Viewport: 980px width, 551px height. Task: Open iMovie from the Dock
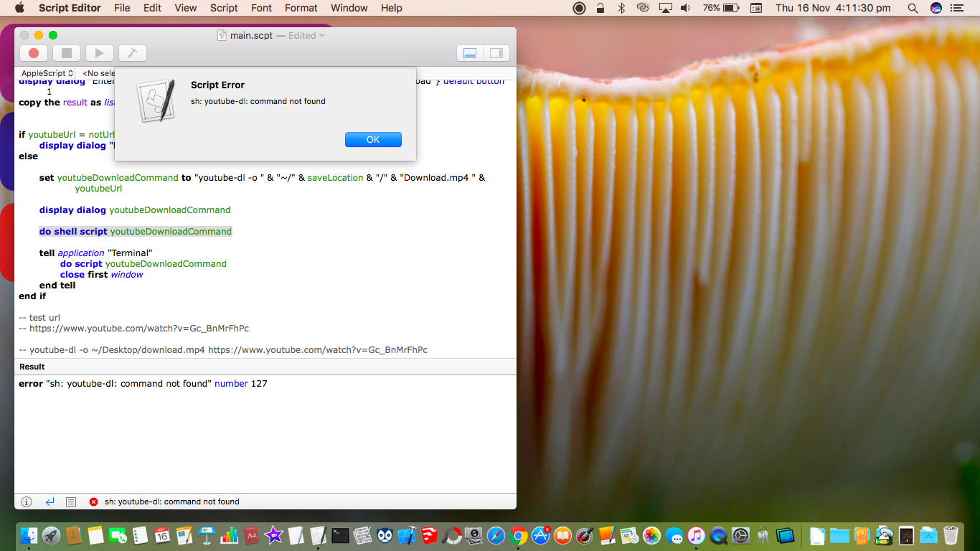pos(273,535)
